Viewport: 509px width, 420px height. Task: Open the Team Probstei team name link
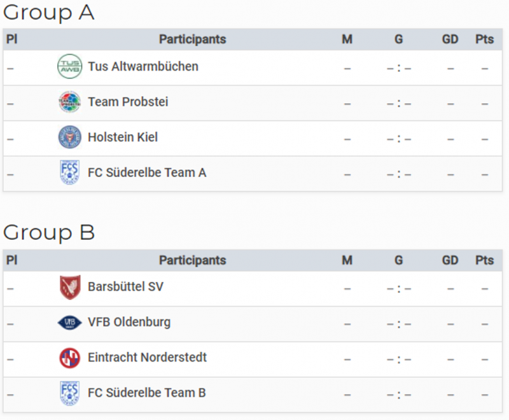click(129, 102)
